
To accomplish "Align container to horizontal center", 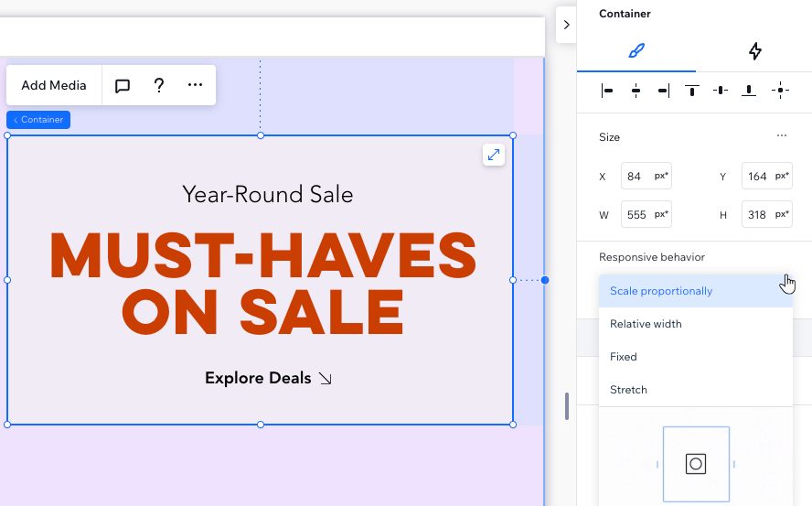I will tap(636, 91).
